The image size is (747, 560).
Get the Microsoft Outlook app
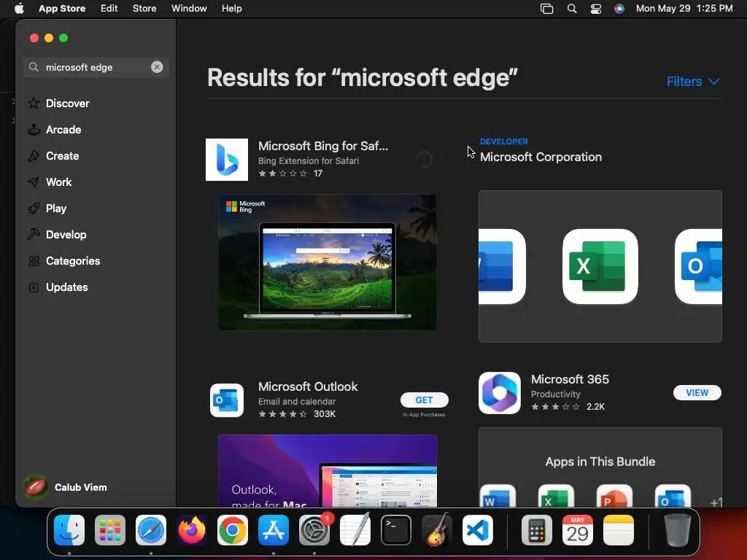click(x=424, y=400)
